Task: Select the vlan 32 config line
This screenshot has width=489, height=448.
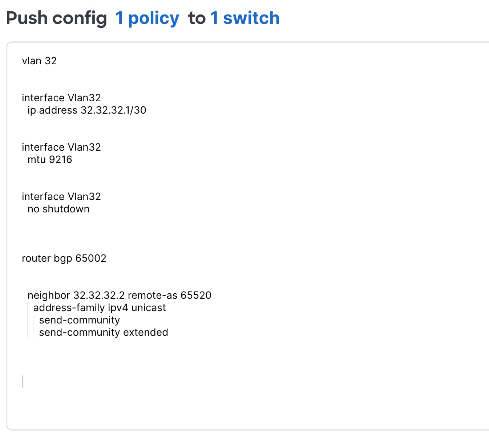Action: pyautogui.click(x=39, y=61)
